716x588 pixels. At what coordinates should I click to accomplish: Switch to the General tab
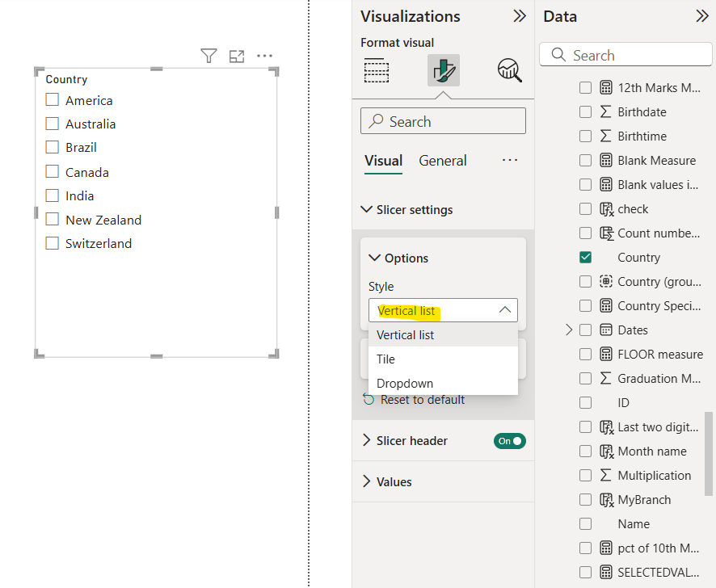tap(442, 161)
